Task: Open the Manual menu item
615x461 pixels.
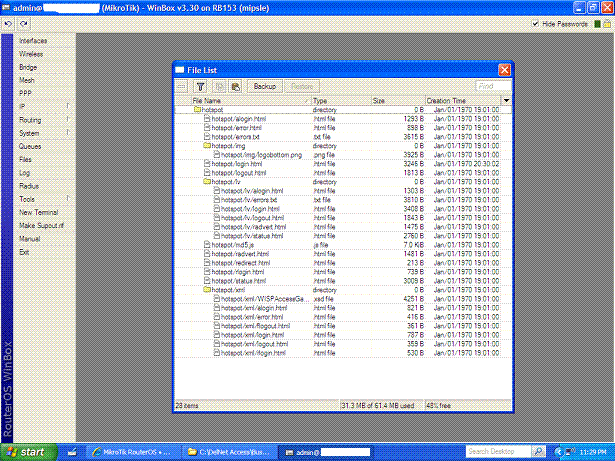Action: pos(29,239)
